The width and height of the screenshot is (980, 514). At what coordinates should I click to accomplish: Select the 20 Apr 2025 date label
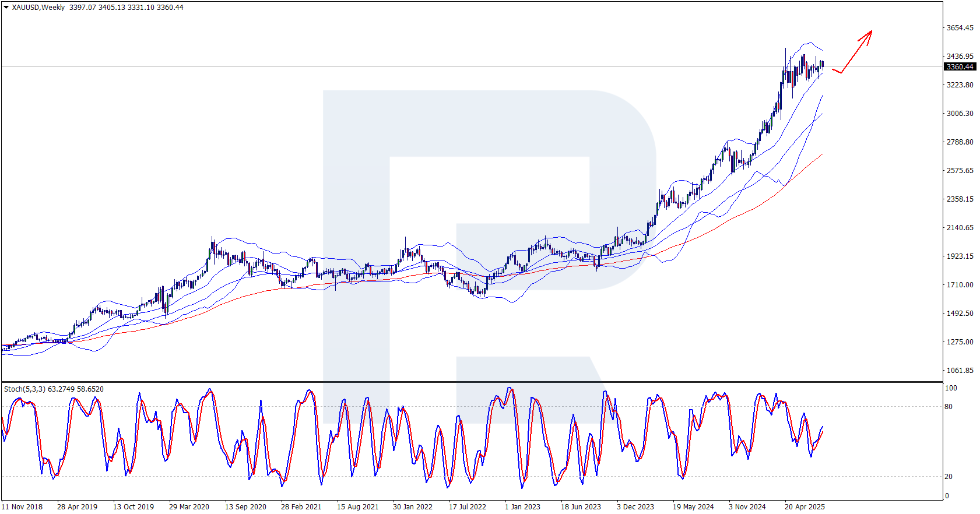(805, 506)
